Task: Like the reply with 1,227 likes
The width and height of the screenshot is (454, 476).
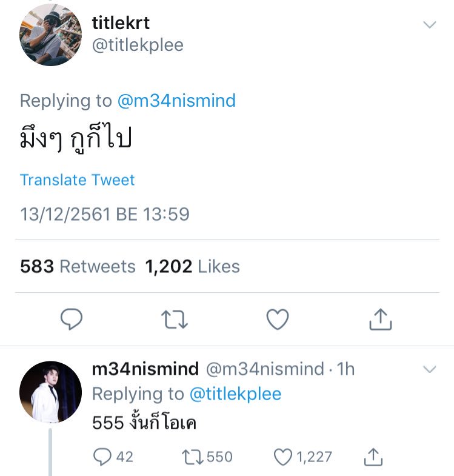Action: click(x=283, y=457)
